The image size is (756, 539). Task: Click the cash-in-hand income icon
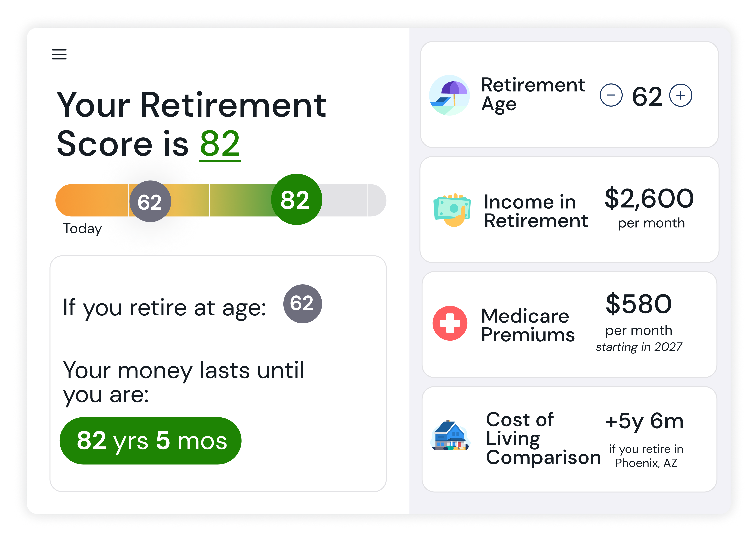(x=452, y=210)
